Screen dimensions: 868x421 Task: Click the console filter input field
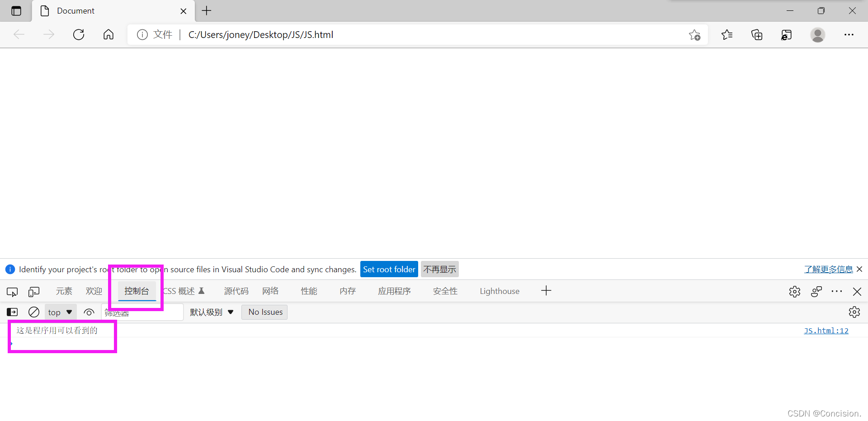pos(142,312)
